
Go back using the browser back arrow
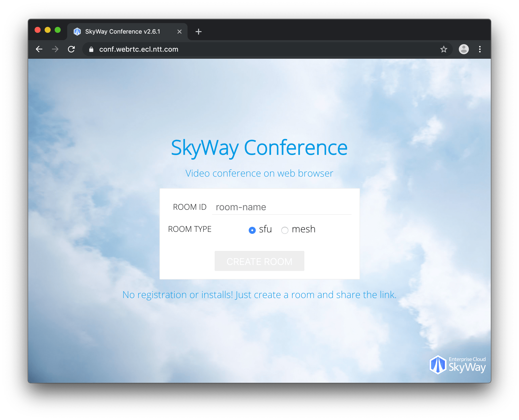pyautogui.click(x=39, y=49)
